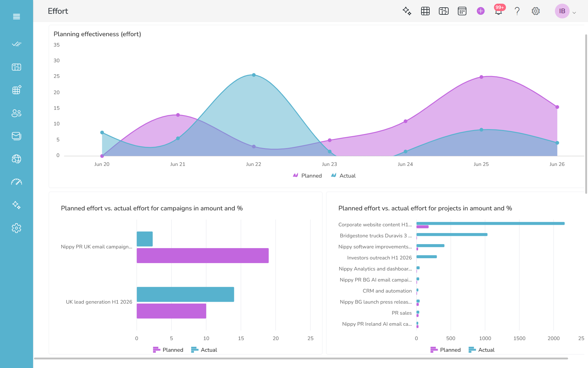Click Actual bar for Nippy software improvements
Viewport: 588px width, 368px height.
[431, 246]
